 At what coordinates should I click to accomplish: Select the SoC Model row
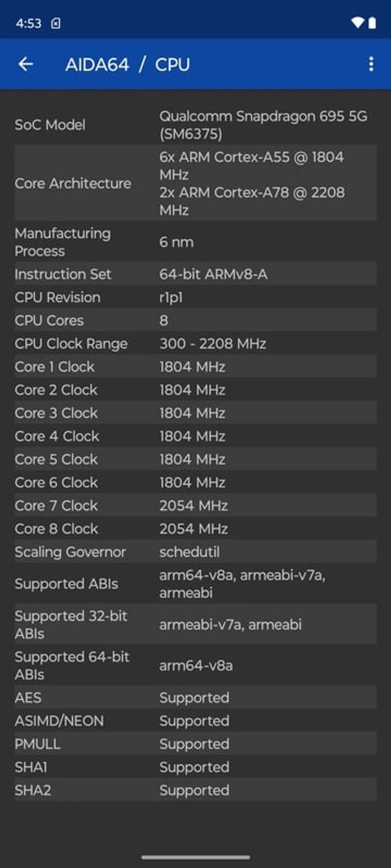pyautogui.click(x=195, y=125)
